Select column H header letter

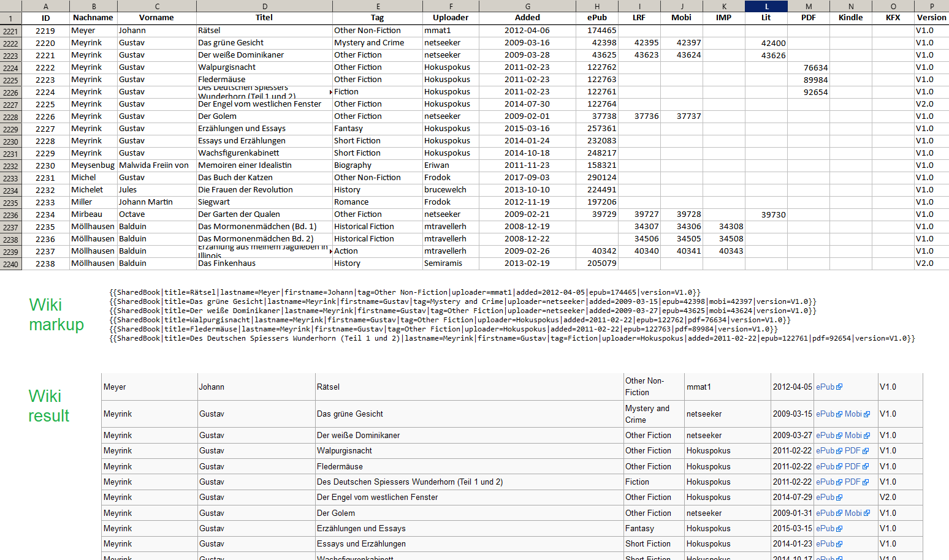point(597,6)
